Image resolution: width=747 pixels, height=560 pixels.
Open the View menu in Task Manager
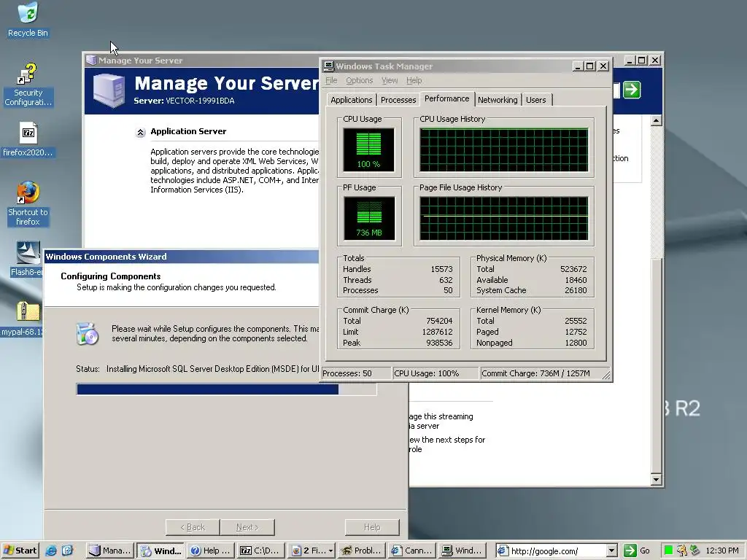tap(390, 80)
